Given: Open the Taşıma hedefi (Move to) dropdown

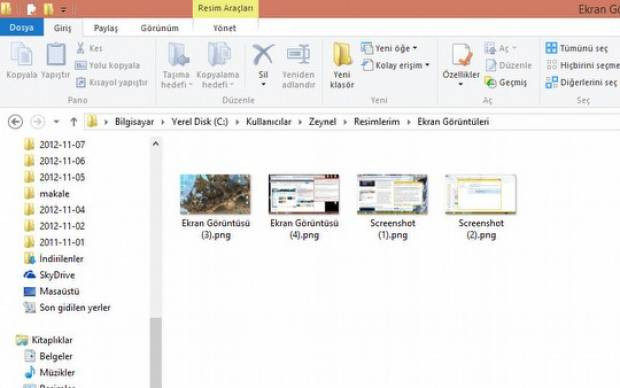Looking at the screenshot, I should (x=176, y=66).
